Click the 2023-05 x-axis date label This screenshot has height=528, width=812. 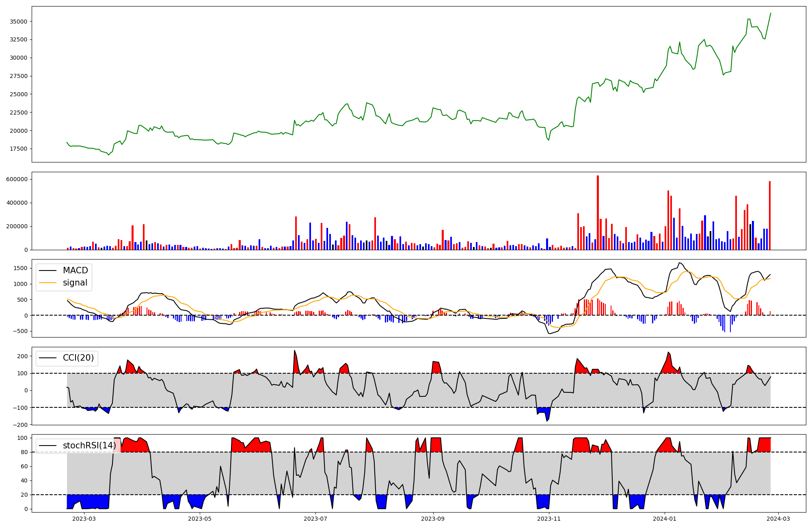200,519
